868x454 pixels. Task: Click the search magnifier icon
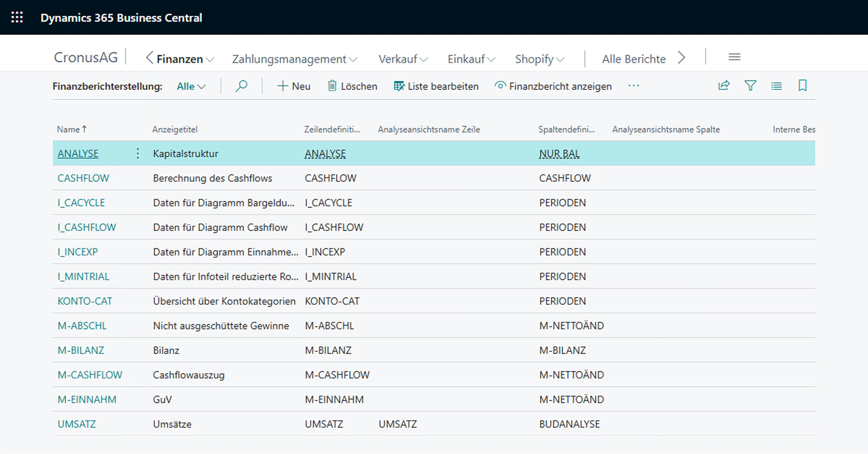(x=241, y=86)
